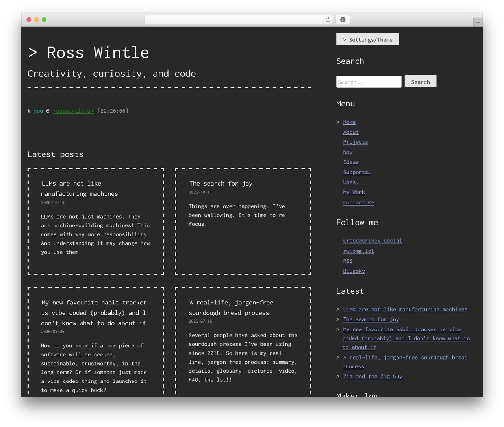Image resolution: width=504 pixels, height=427 pixels.
Task: Open the Ideas menu item
Action: 351,162
